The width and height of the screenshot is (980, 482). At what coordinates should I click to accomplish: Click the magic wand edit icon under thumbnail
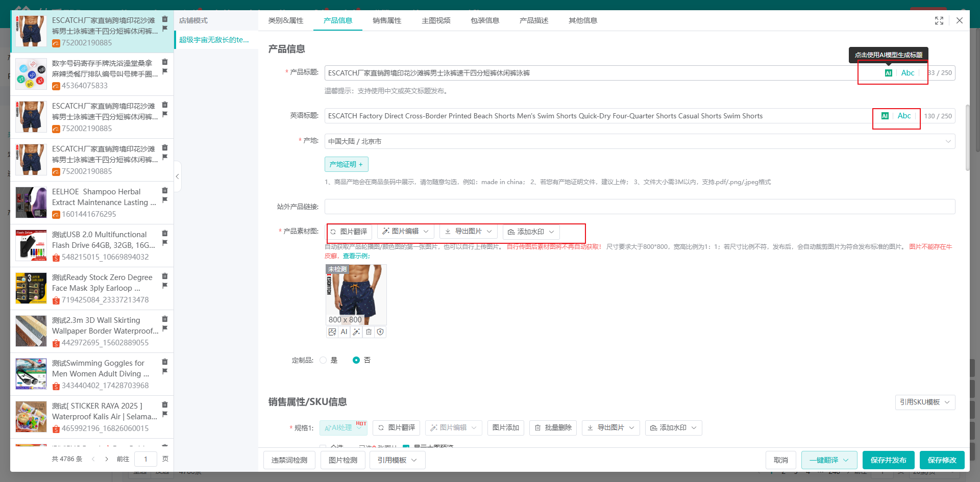pos(356,332)
